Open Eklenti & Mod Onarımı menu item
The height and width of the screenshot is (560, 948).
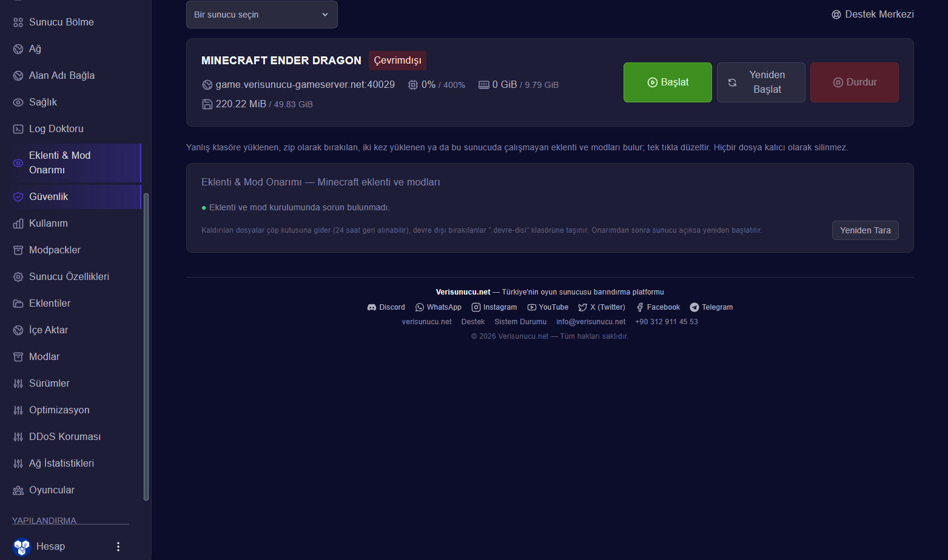76,163
